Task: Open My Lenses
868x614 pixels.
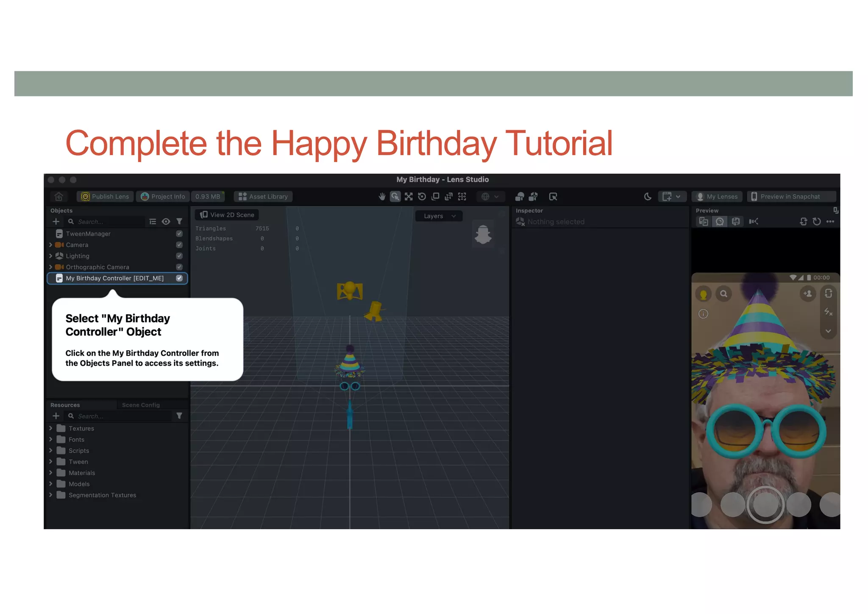Action: tap(717, 197)
